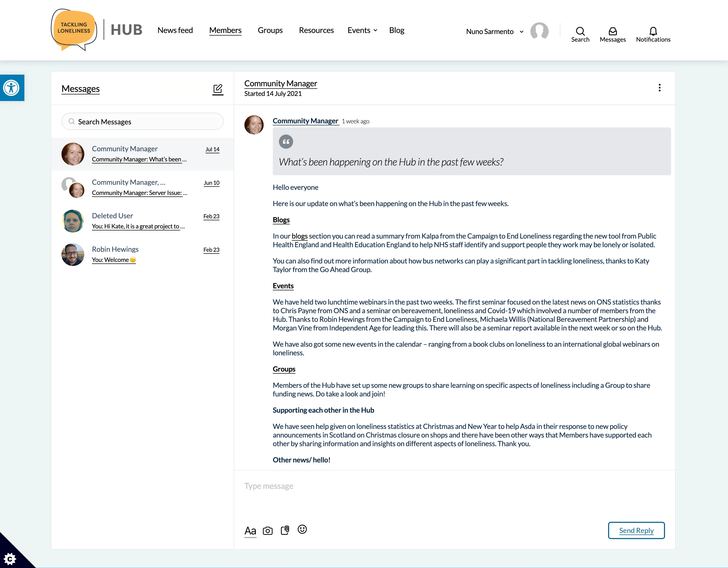Click the '1 week ago' timestamp
Screen dimensions: 728x568
[355, 121]
